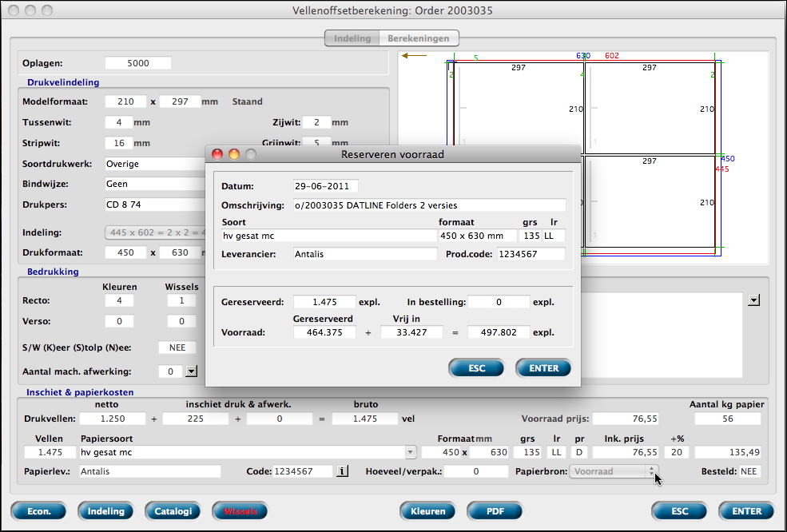787x532 pixels.
Task: Click the Gereserveerd field 1.475 expl.
Action: coord(324,302)
